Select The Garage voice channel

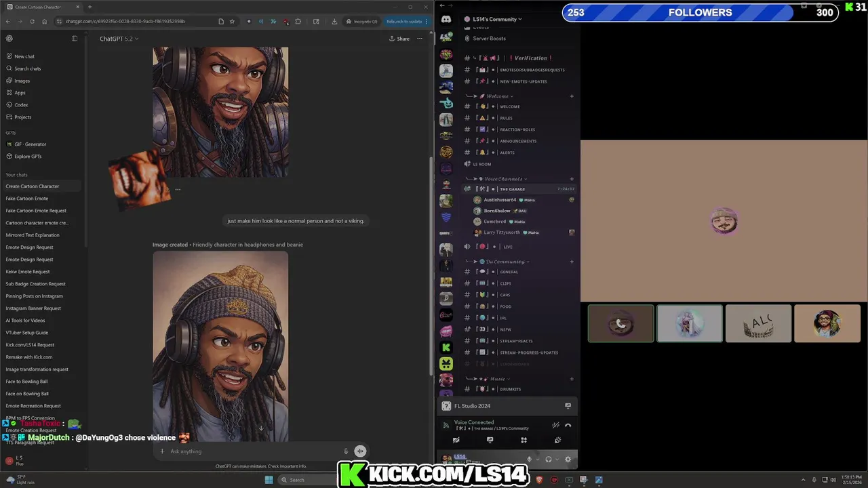519,189
